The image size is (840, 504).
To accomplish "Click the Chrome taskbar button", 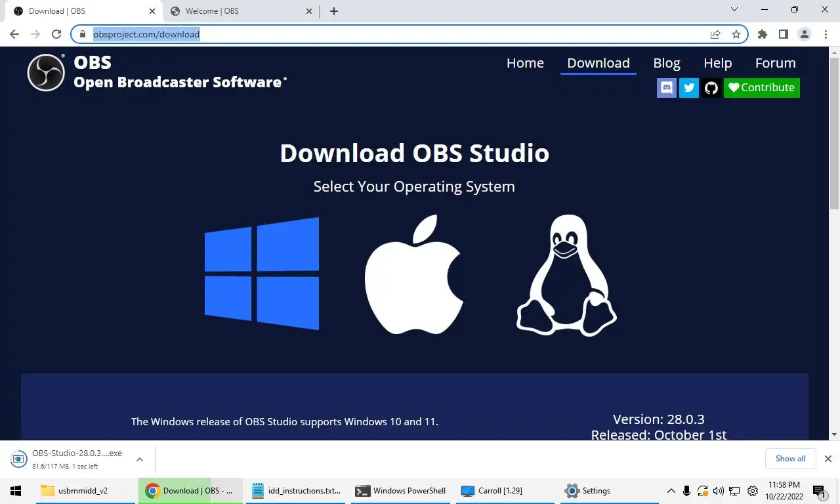I will 190,491.
